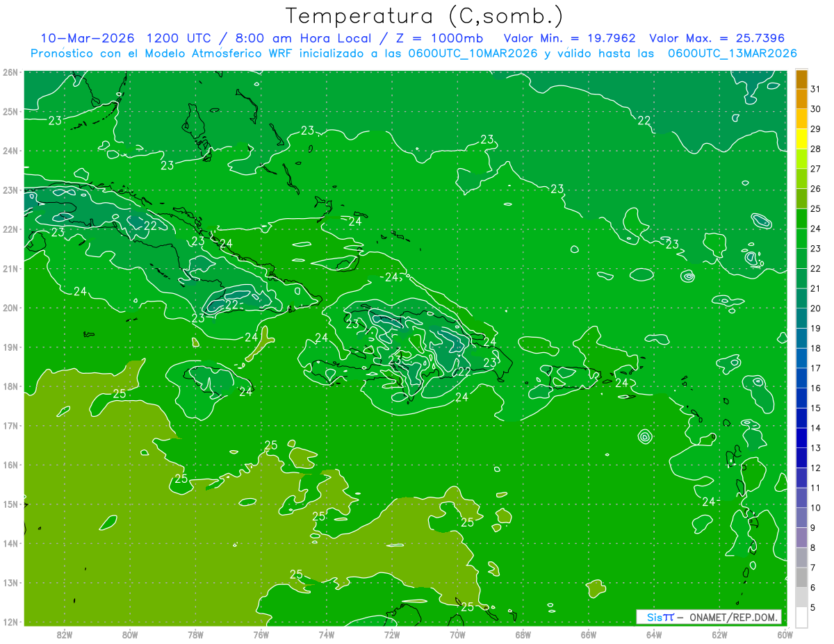834x644 pixels.
Task: Click the colorbar label '26'
Action: 815,189
